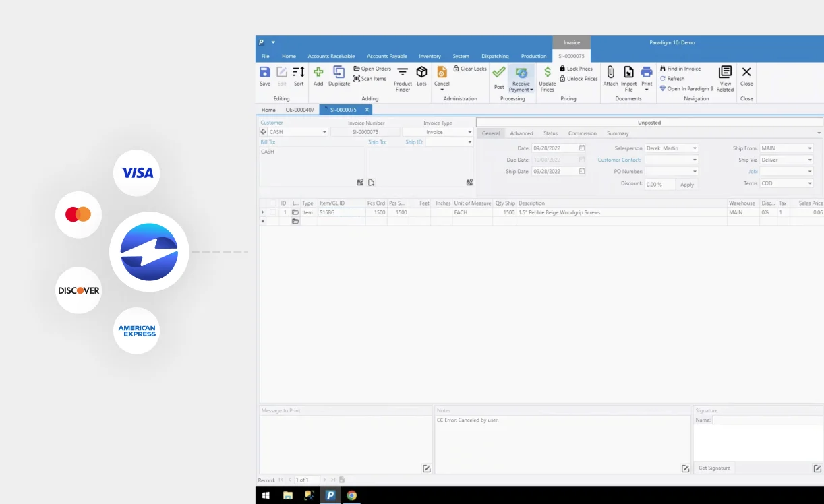Click the signature Name input field

pos(767,420)
